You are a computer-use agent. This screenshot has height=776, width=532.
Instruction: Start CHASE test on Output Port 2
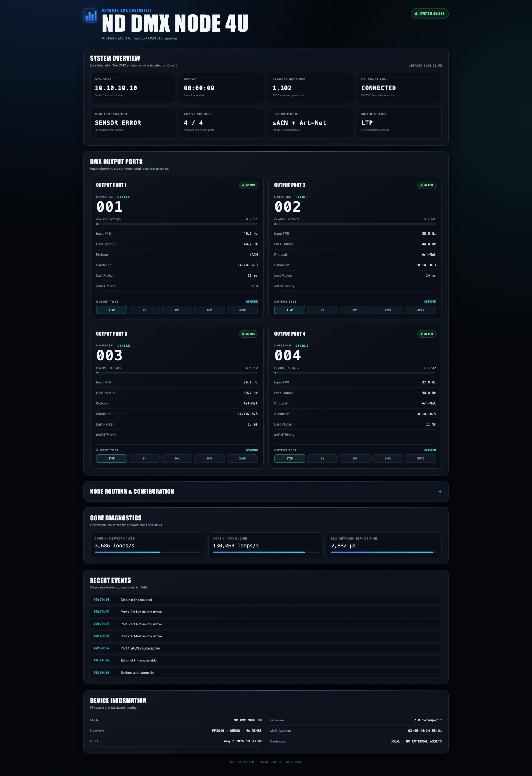point(420,310)
